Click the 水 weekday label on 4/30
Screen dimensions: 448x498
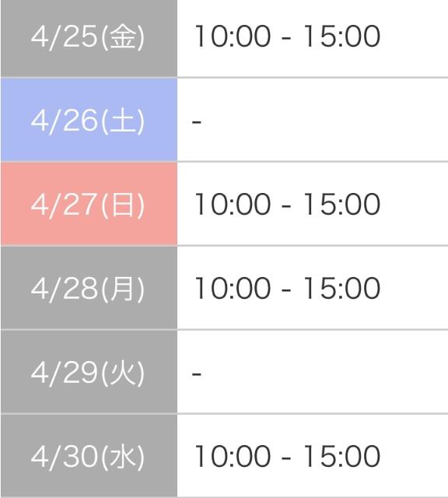click(122, 457)
